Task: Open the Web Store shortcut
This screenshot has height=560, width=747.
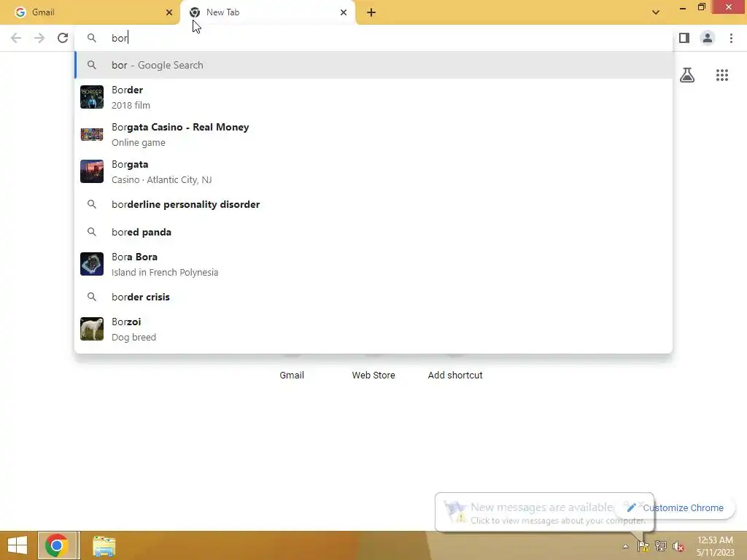Action: [x=373, y=376]
